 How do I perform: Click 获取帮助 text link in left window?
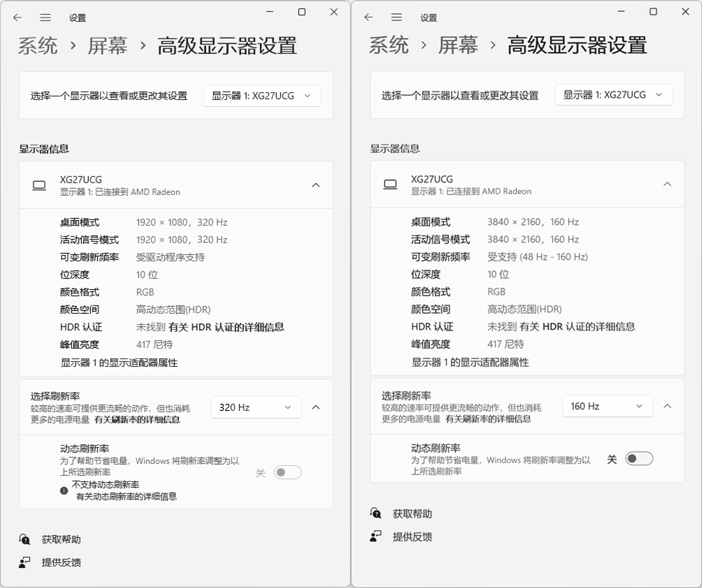pos(61,540)
